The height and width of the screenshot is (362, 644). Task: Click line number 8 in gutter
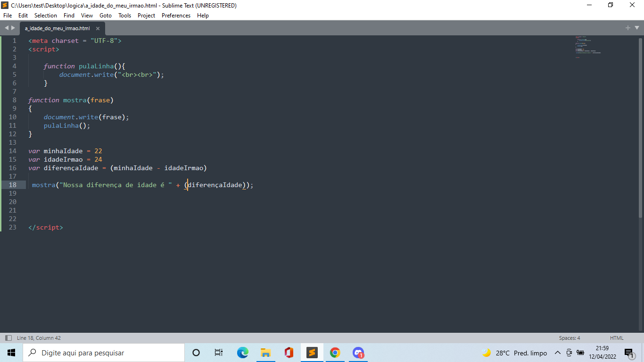click(14, 100)
